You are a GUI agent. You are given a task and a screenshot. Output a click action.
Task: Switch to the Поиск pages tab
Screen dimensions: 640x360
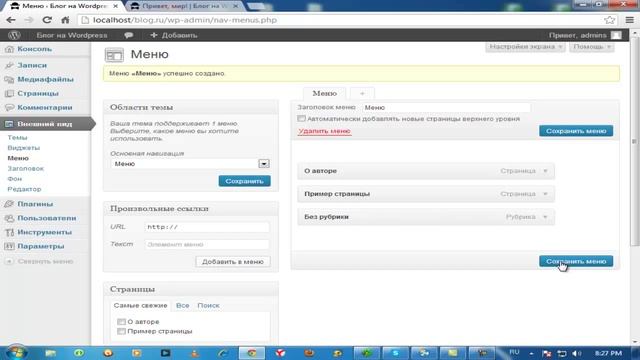pos(208,305)
